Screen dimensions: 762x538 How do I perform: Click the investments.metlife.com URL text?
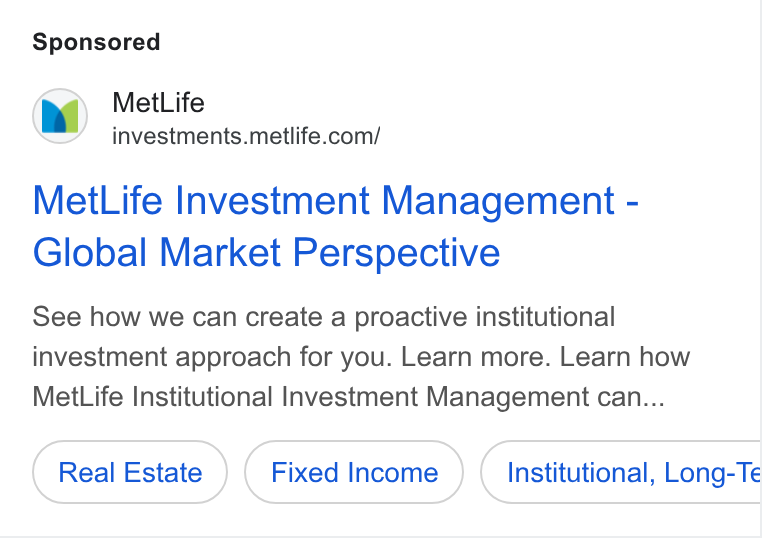click(246, 136)
